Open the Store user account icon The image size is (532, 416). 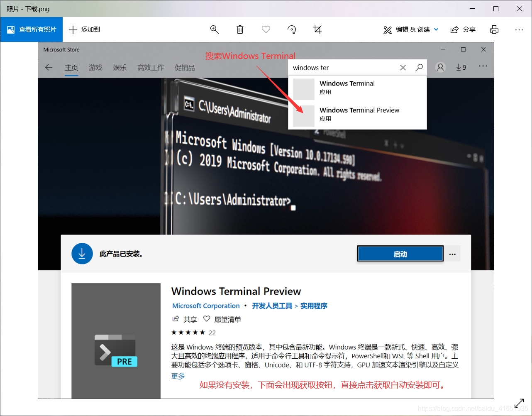(441, 67)
